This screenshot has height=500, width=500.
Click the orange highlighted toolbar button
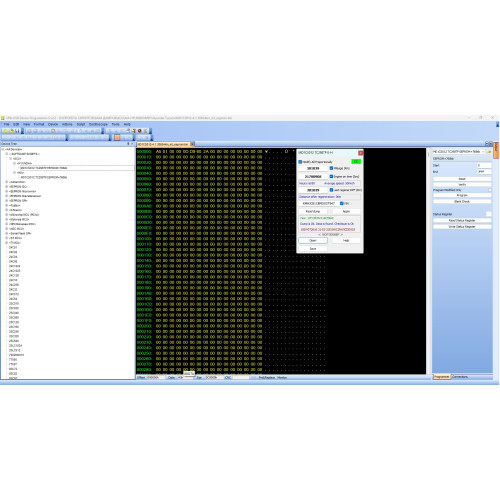tap(117, 137)
